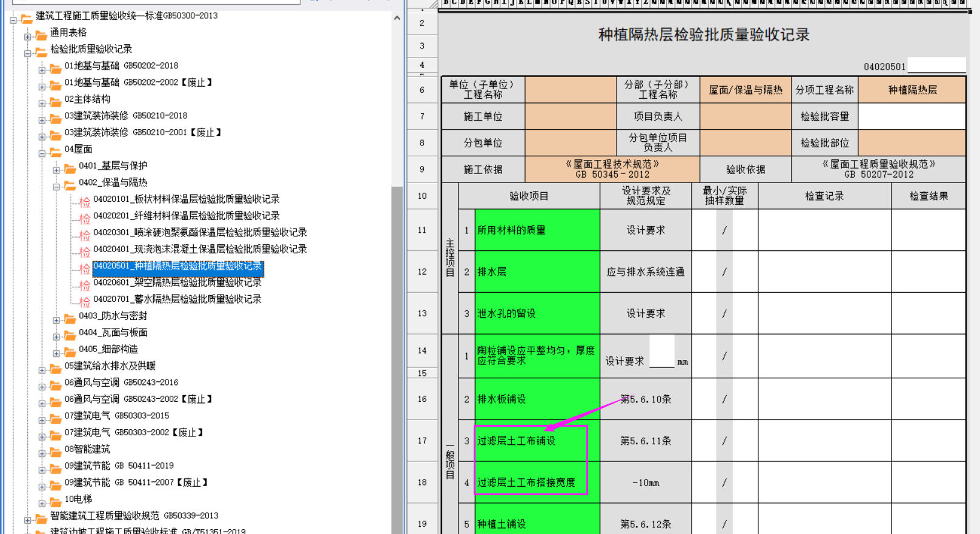Click the 05建筑给水排水及供暖 folder icon
This screenshot has height=534, width=980.
point(56,369)
